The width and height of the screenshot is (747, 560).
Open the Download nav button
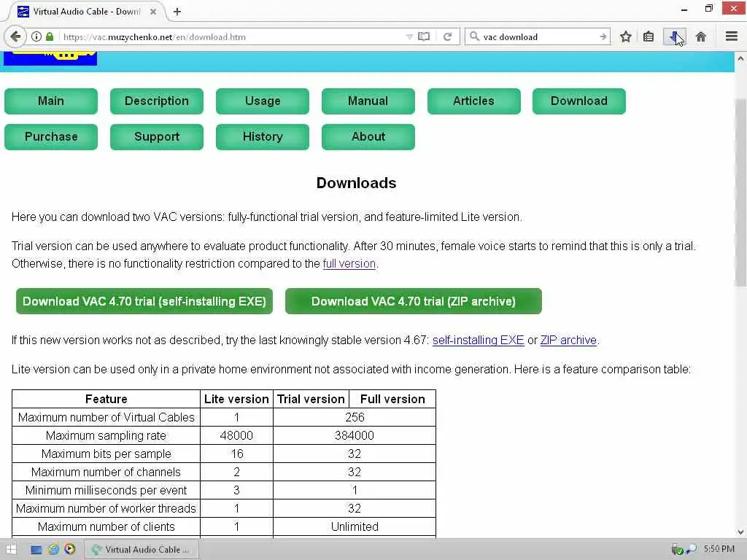578,101
